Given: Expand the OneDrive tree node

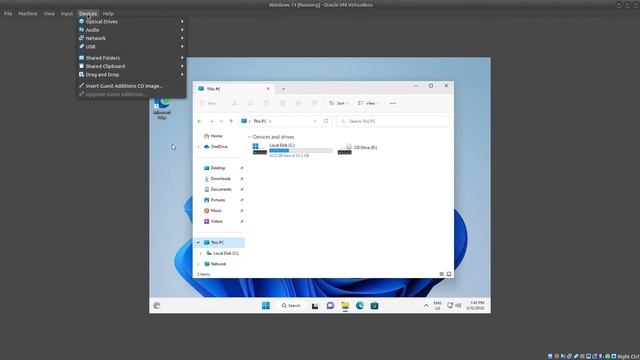Looking at the screenshot, I should pos(198,147).
